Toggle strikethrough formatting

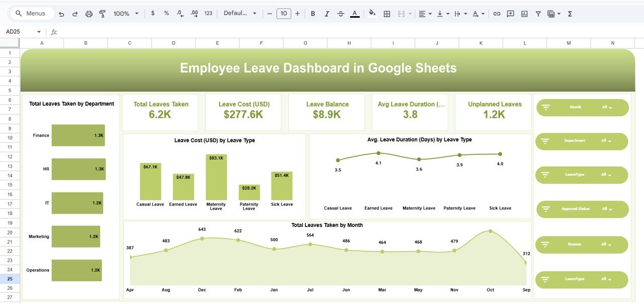pos(341,14)
